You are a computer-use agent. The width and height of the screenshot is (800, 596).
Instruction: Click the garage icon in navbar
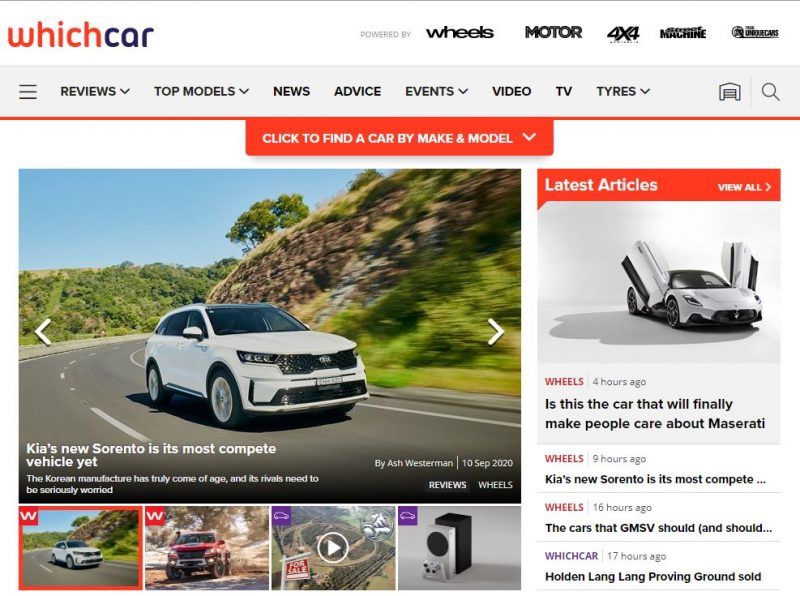(x=730, y=92)
